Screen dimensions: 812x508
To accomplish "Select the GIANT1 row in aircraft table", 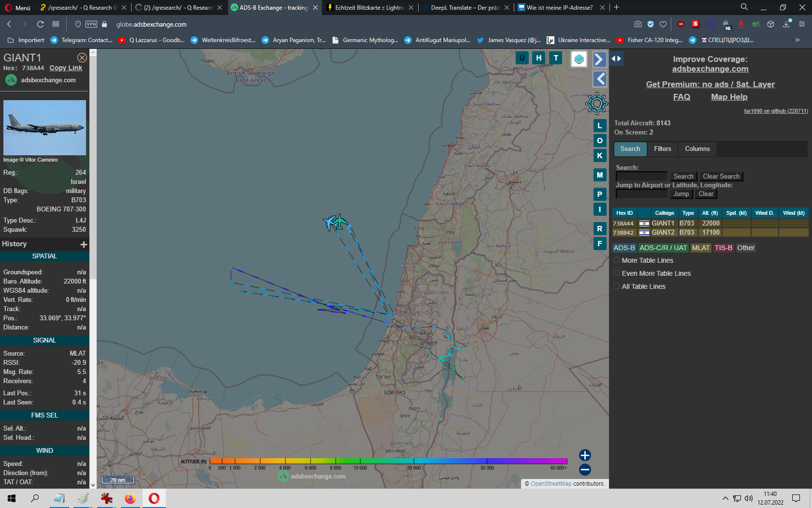I will (710, 224).
